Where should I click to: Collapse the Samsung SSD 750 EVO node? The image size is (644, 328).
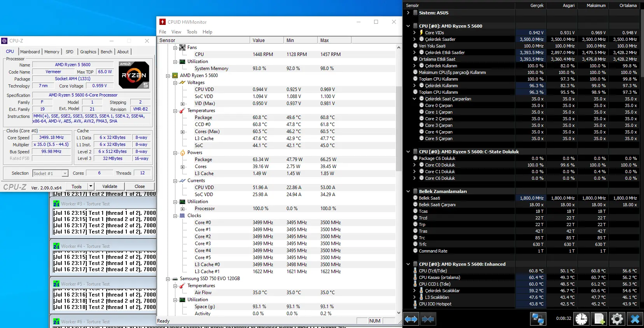[168, 279]
